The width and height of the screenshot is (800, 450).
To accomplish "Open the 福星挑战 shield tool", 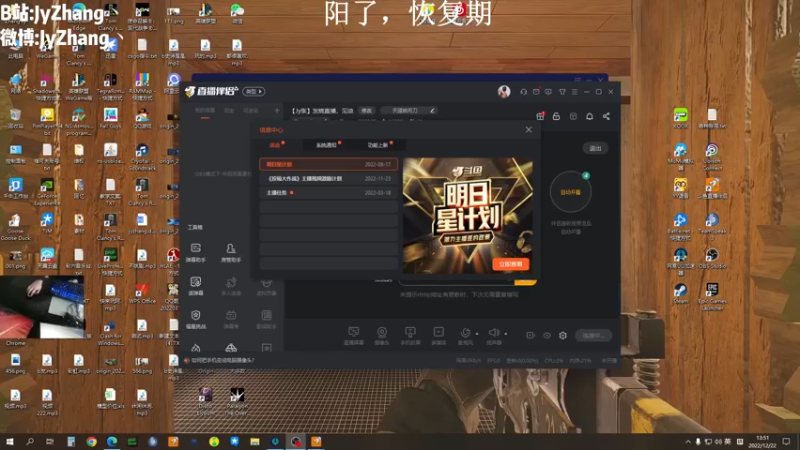I will pos(196,319).
